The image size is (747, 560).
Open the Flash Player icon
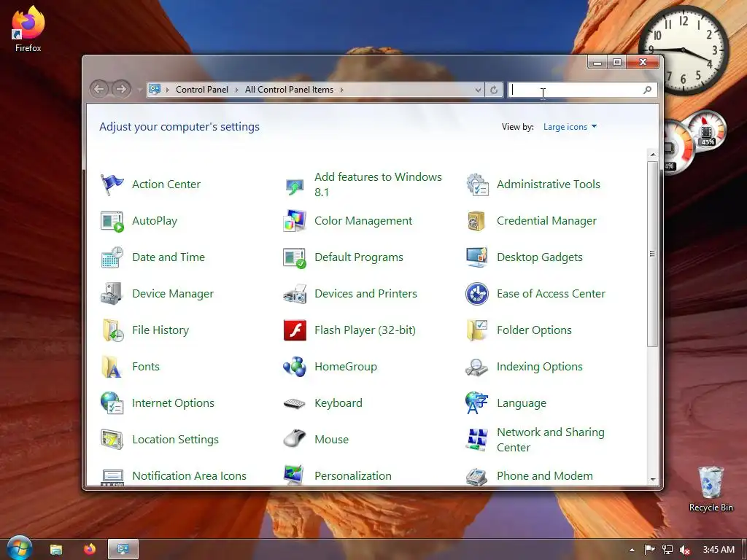295,330
